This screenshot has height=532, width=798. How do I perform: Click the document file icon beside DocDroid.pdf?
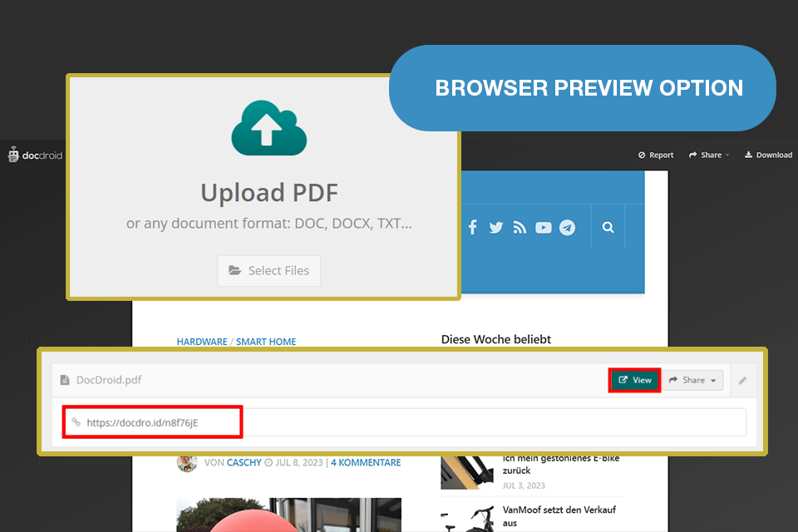point(65,380)
